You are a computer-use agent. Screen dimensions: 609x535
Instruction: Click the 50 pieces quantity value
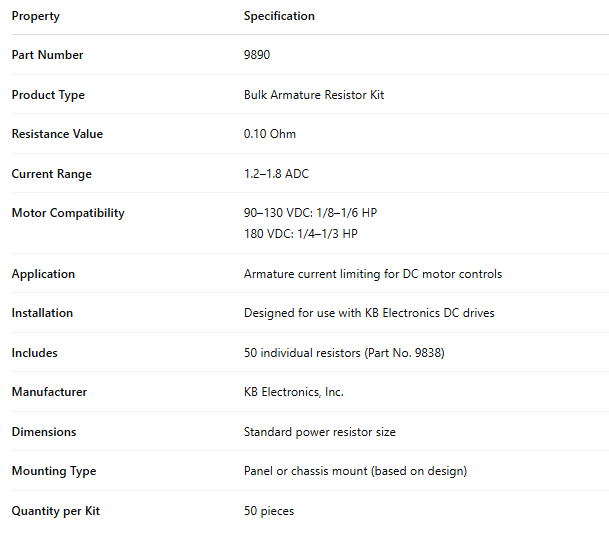269,511
